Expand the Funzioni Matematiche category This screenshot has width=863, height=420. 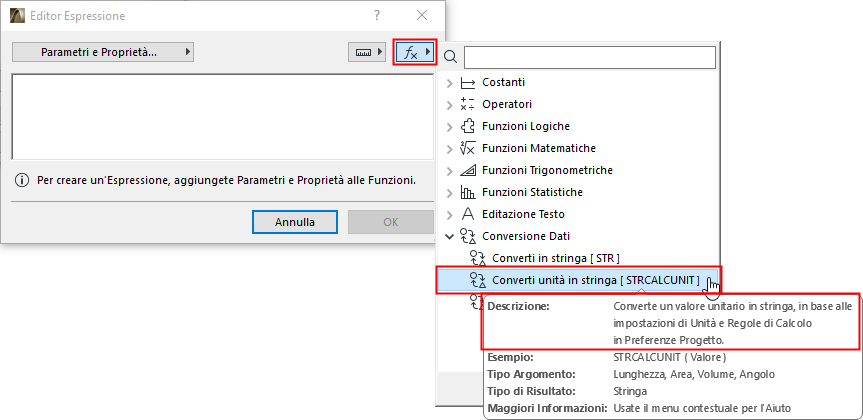click(x=449, y=148)
